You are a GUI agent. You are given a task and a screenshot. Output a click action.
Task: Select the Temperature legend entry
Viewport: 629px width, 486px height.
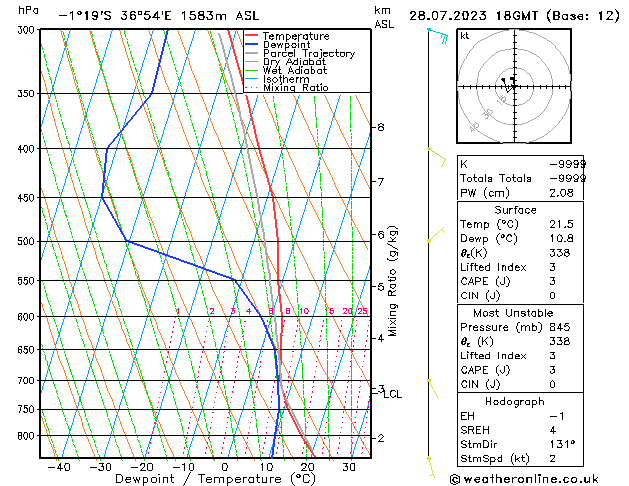coord(295,37)
